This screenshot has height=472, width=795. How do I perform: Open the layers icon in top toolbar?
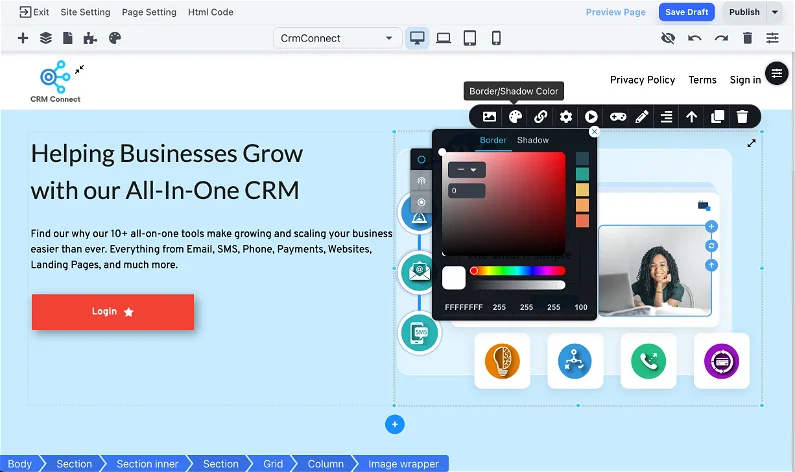(45, 38)
